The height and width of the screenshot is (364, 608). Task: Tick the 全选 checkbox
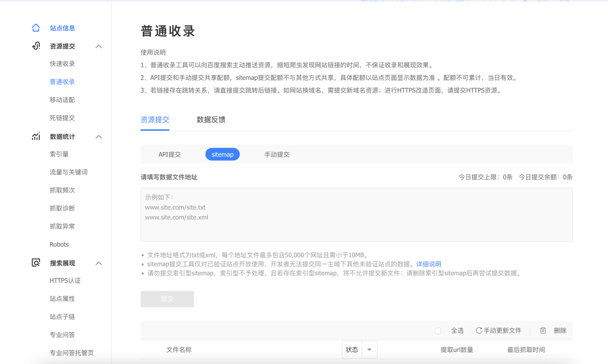[x=438, y=331]
